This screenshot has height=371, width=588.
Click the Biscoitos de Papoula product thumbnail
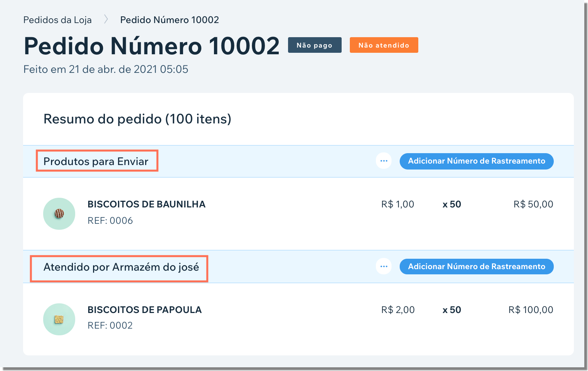[59, 319]
